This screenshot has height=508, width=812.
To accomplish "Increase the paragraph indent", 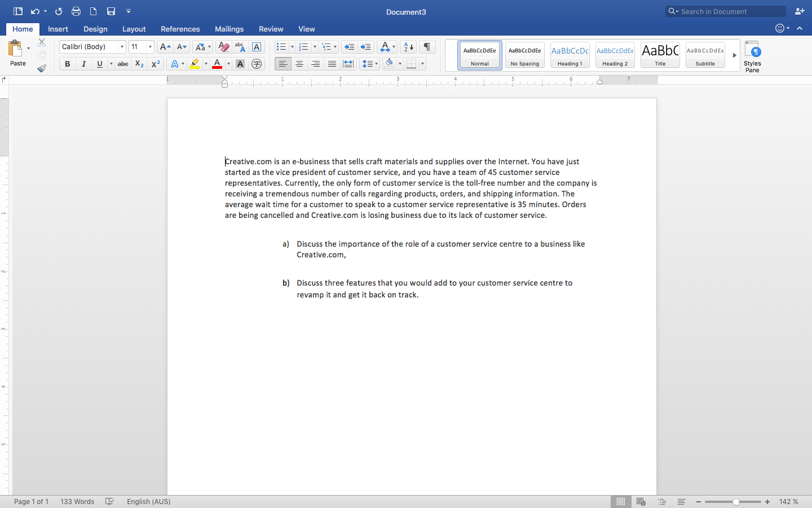I will coord(365,47).
